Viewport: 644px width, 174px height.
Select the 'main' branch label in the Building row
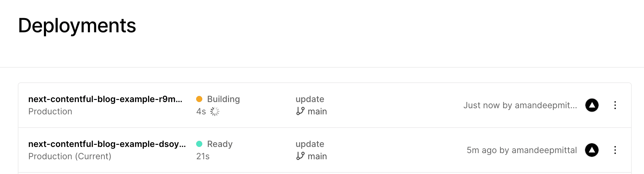317,111
